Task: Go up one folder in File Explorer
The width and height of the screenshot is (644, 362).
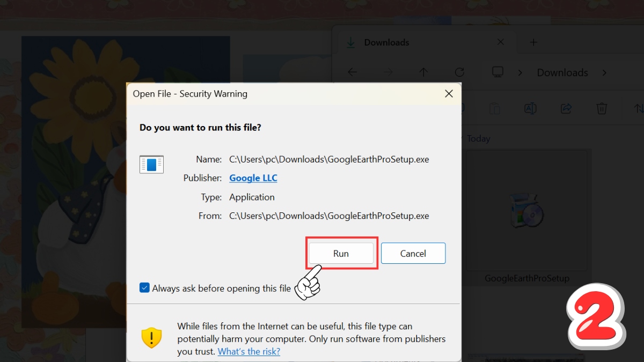Action: [423, 72]
